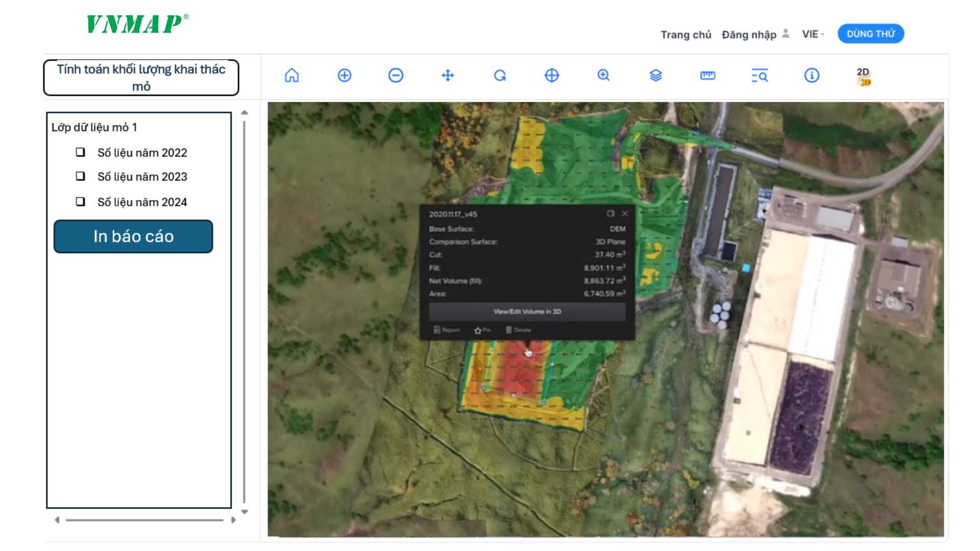The height and width of the screenshot is (551, 980).
Task: Go to Trang chủ menu item
Action: pos(685,35)
